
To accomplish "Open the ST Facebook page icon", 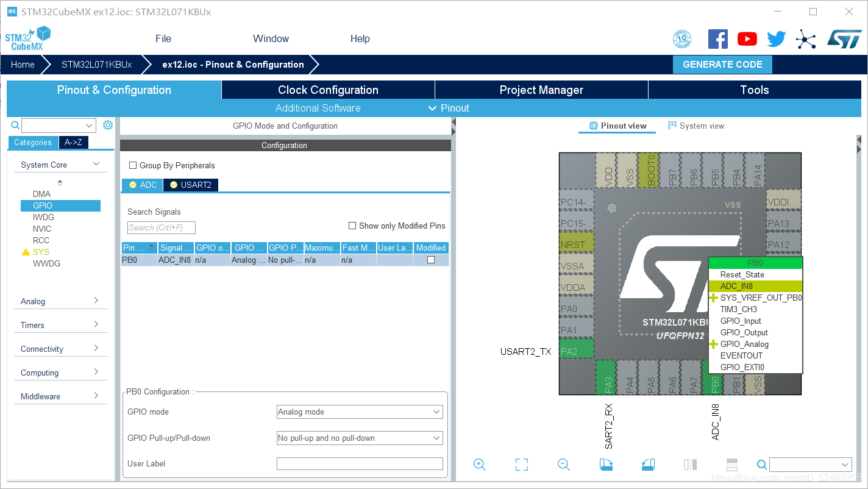I will point(718,39).
